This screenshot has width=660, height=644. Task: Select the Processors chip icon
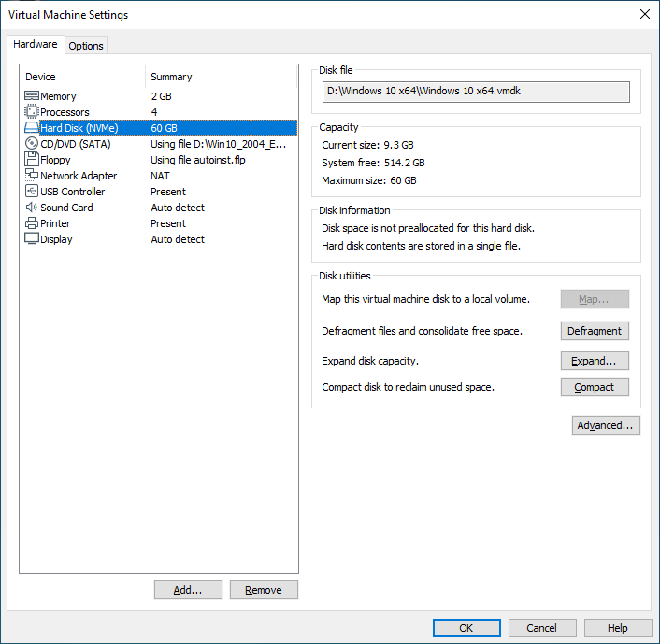click(31, 112)
